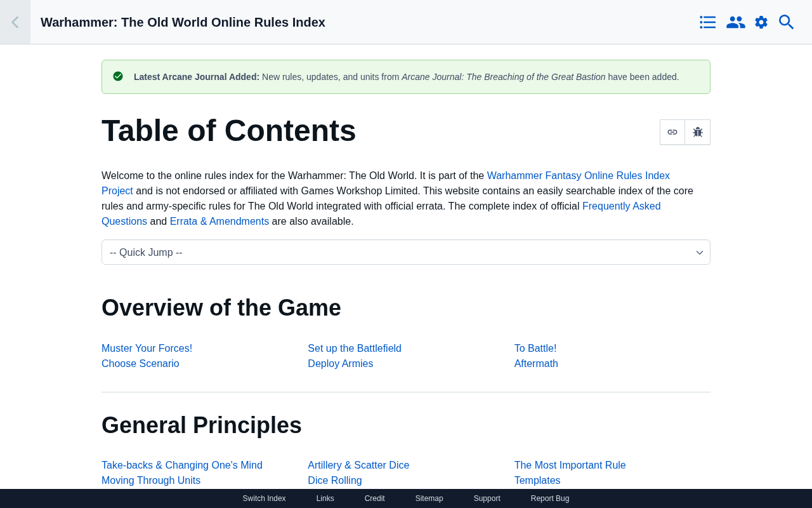The image size is (812, 508).
Task: Open Errata & Amendments link
Action: 219,222
